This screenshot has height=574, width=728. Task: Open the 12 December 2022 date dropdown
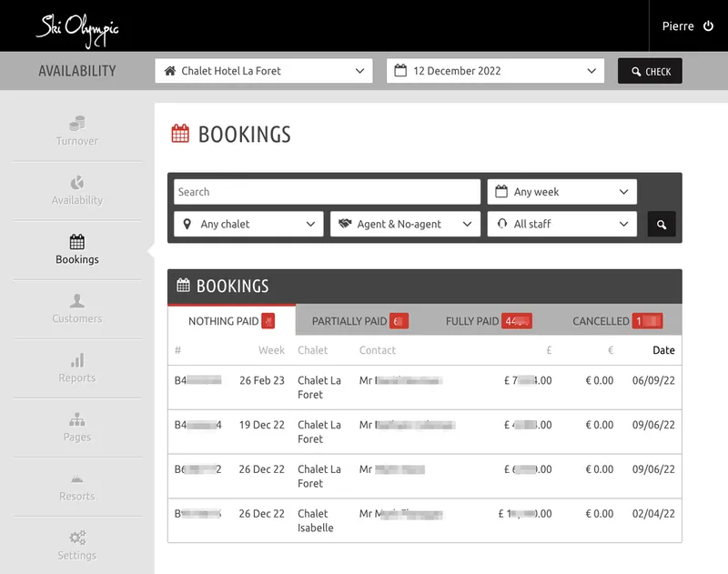[495, 71]
